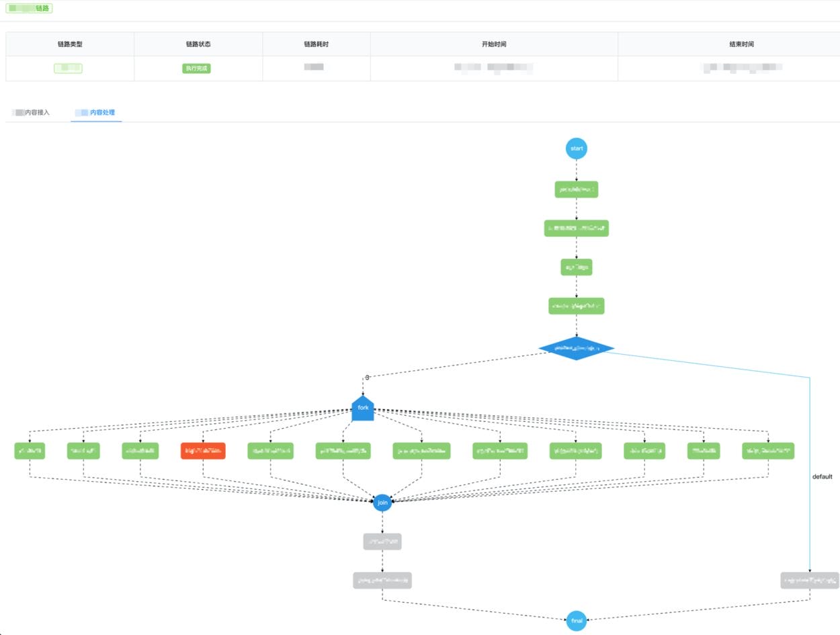
Task: Select the grey node on the default branch
Action: [x=810, y=581]
